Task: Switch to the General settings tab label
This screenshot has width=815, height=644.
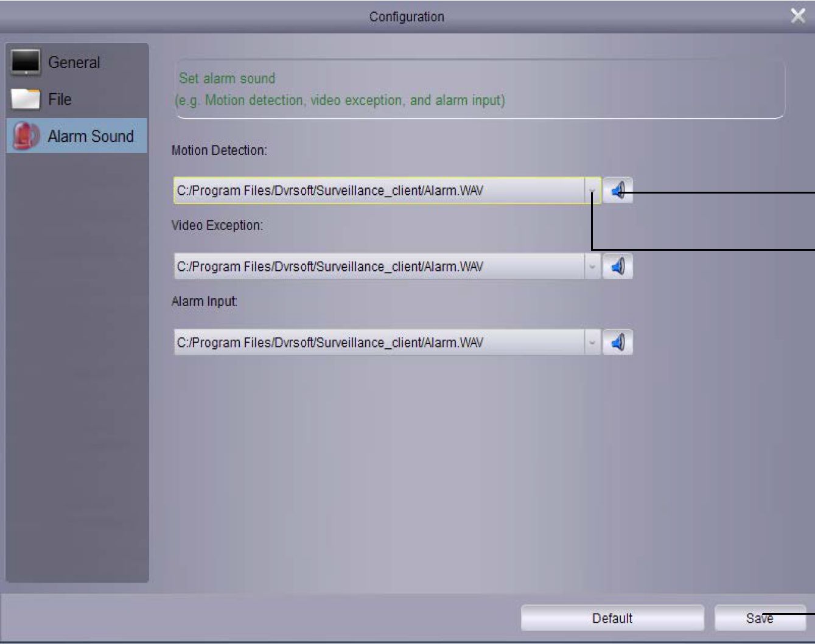Action: pos(74,63)
